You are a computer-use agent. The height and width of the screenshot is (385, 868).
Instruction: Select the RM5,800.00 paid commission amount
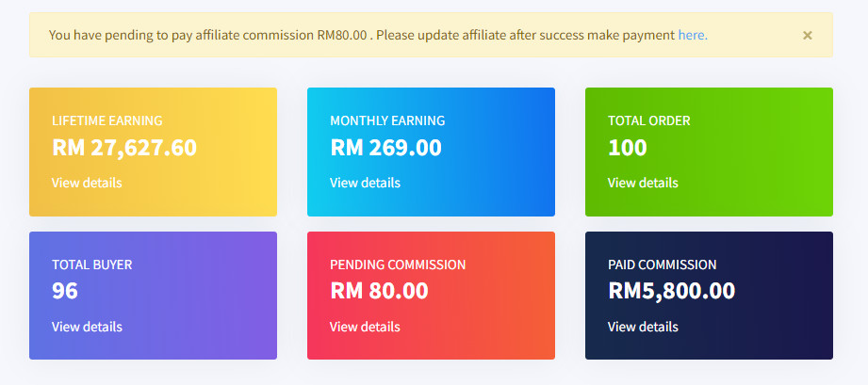pos(671,291)
